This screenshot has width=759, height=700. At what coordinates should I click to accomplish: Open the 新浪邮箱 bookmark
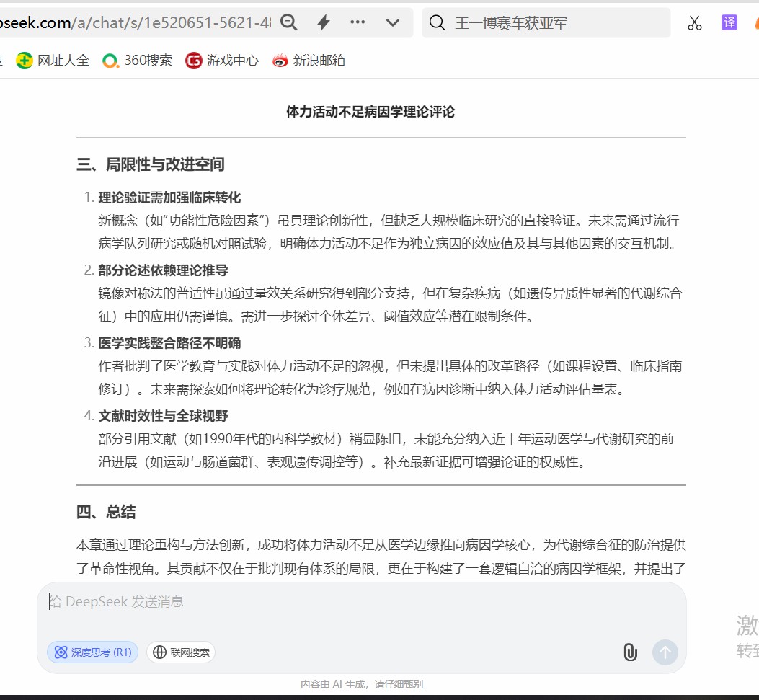pos(309,61)
